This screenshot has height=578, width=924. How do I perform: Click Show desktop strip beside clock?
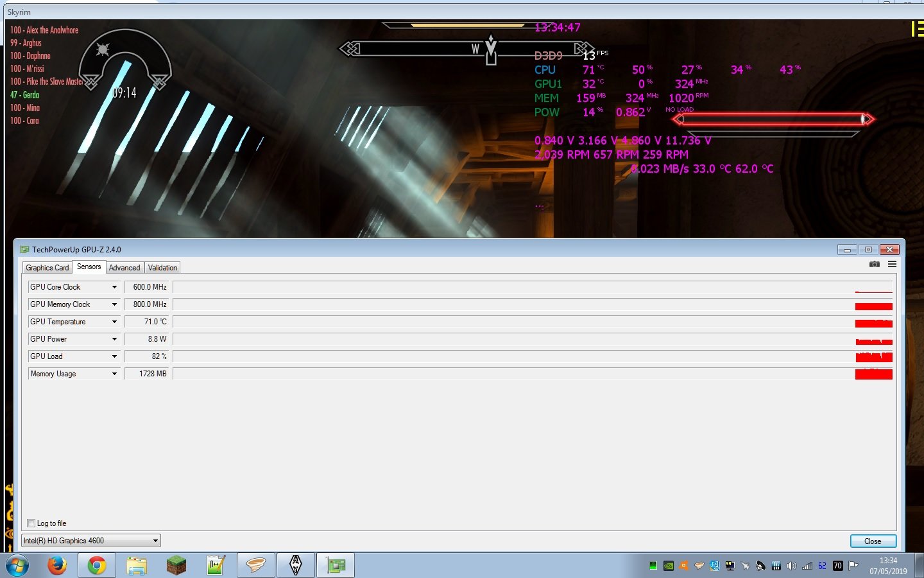pyautogui.click(x=920, y=566)
